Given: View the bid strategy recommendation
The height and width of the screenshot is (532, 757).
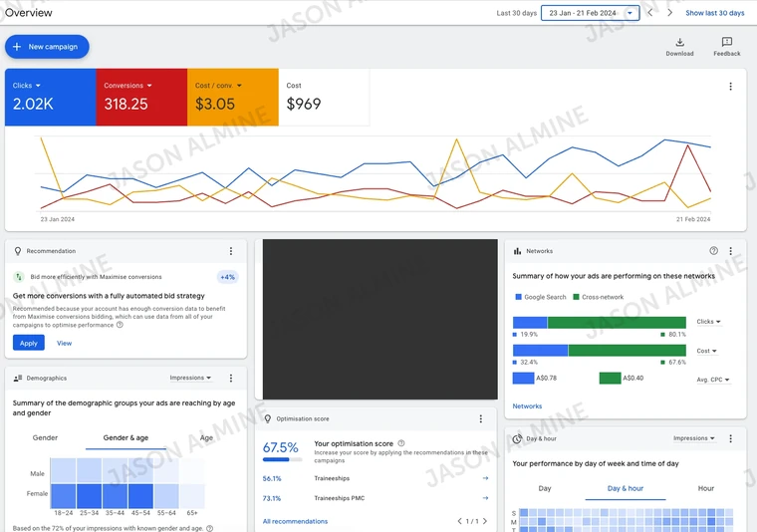Looking at the screenshot, I should [64, 344].
